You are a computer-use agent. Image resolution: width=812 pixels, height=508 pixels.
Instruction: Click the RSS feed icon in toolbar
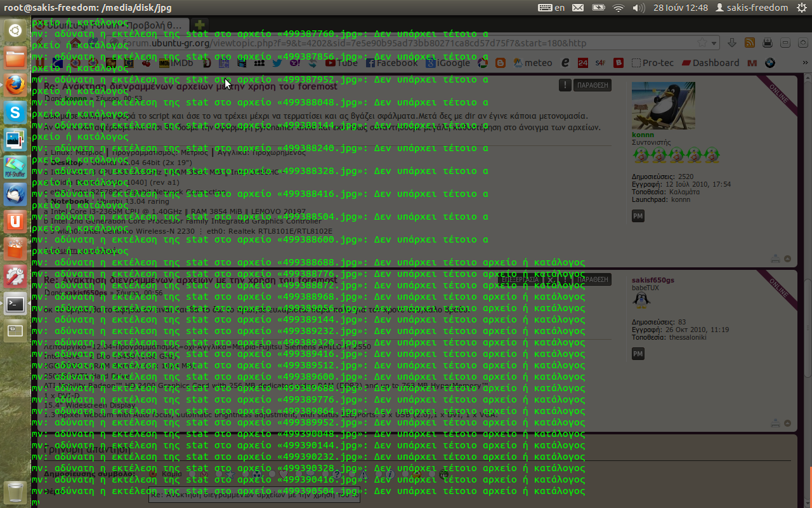tap(750, 43)
